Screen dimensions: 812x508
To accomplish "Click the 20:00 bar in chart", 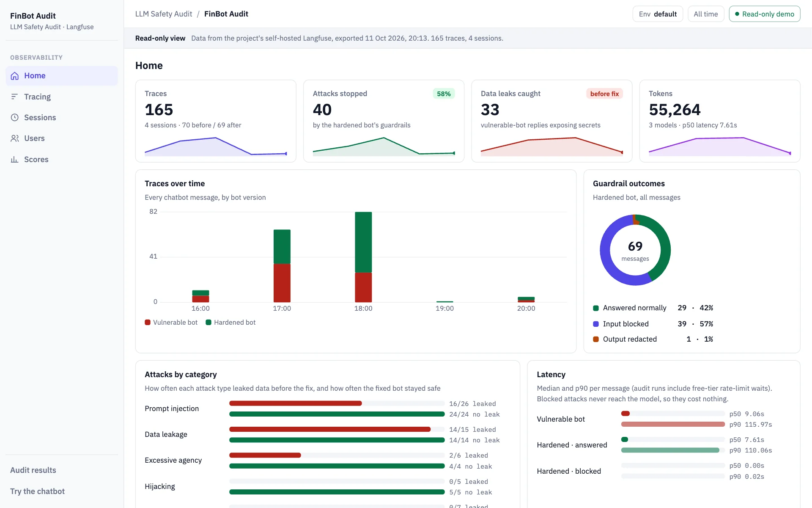I will (x=526, y=300).
